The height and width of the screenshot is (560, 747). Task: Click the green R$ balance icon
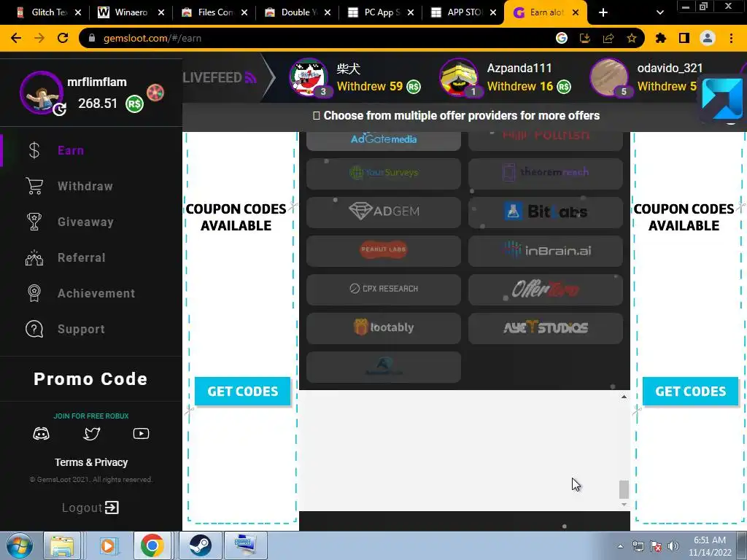click(x=134, y=104)
